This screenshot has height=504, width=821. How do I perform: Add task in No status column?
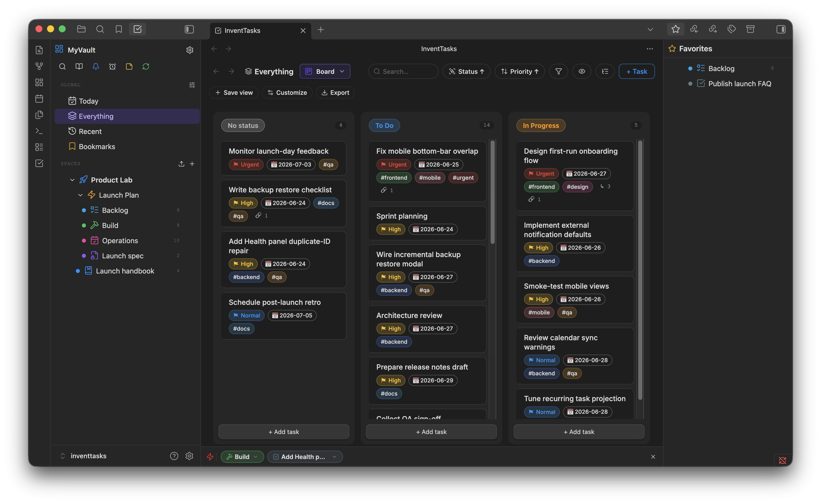click(x=284, y=432)
